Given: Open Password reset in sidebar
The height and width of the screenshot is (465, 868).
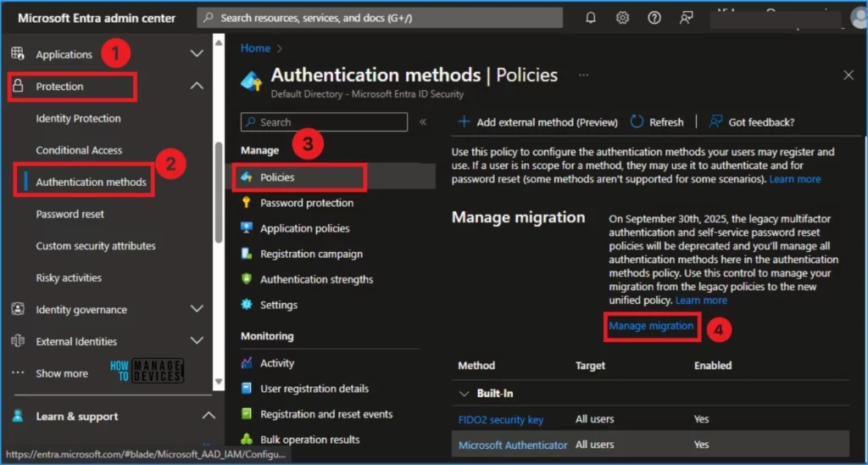Looking at the screenshot, I should (x=70, y=214).
